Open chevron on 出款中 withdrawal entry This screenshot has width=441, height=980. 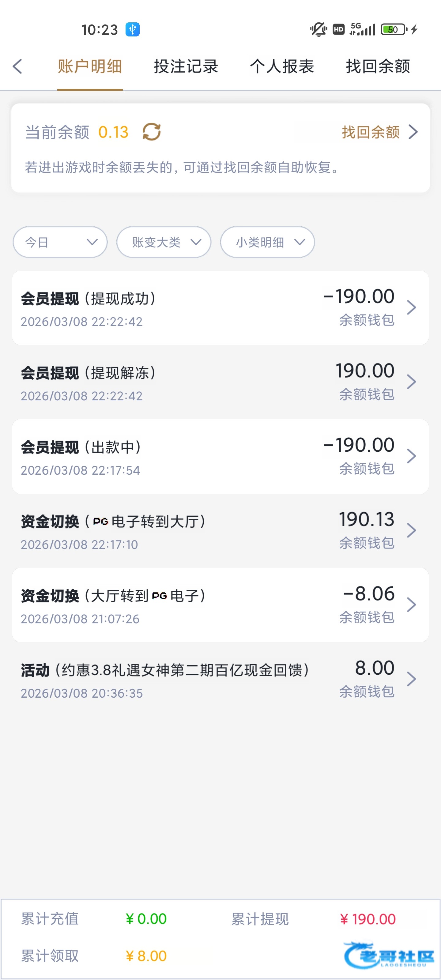(x=411, y=456)
